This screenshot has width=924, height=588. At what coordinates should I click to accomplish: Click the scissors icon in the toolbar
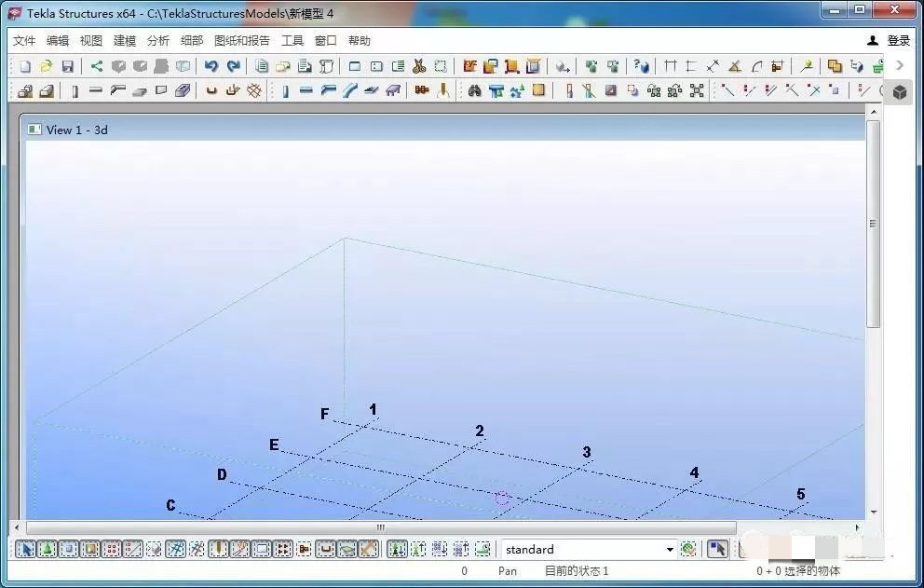tap(419, 66)
